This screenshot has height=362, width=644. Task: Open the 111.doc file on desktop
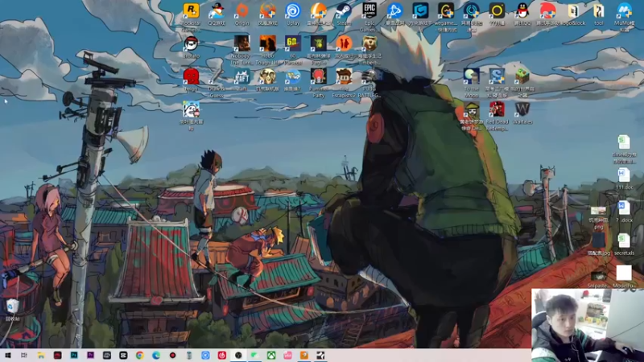point(624,175)
